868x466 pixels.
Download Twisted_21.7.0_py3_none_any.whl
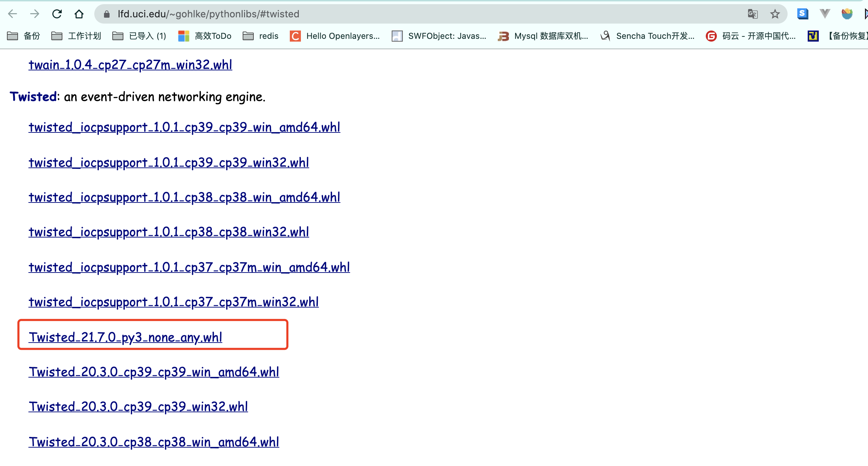tap(125, 337)
